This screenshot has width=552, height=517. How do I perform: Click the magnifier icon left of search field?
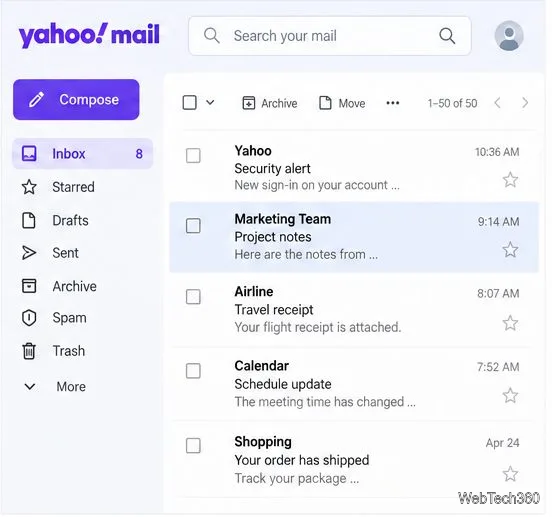pos(212,36)
